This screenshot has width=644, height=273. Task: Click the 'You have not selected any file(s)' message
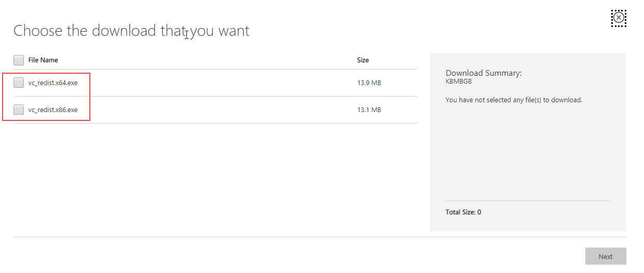click(514, 100)
